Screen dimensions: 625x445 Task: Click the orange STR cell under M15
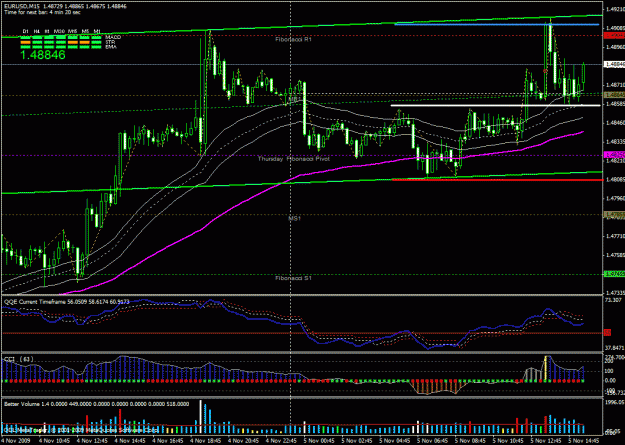coord(73,42)
